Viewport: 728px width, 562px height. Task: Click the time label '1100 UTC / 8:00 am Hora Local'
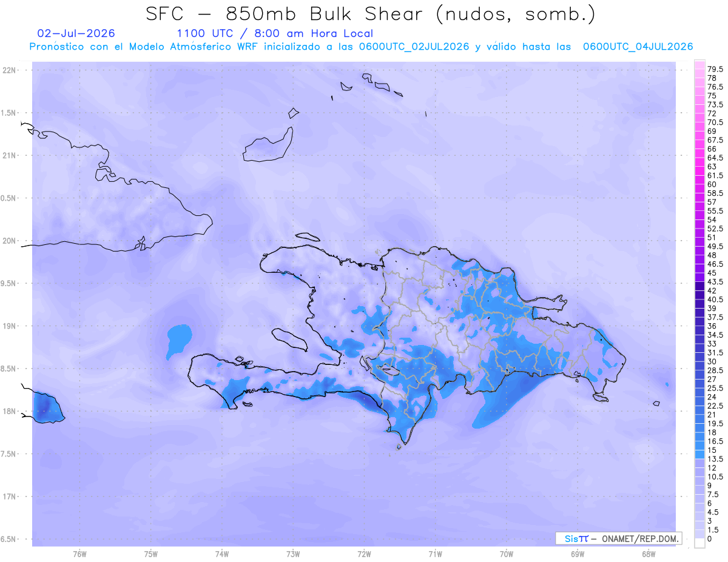(x=275, y=34)
